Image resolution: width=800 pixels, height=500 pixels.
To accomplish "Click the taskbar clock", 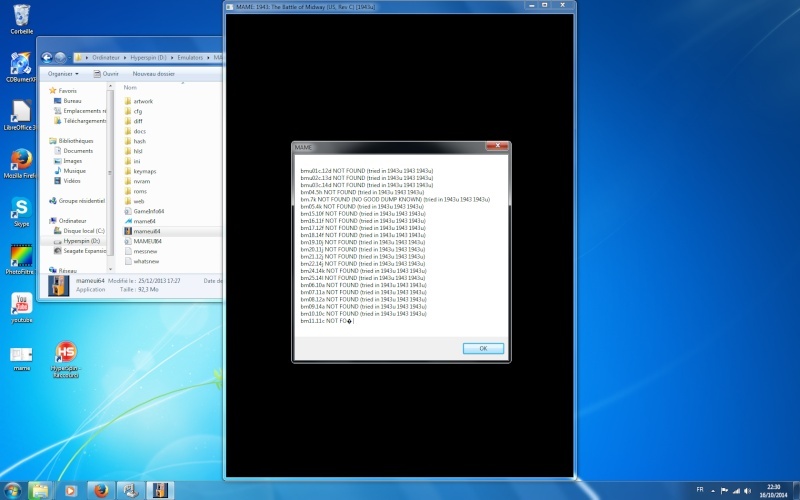I will 773,491.
